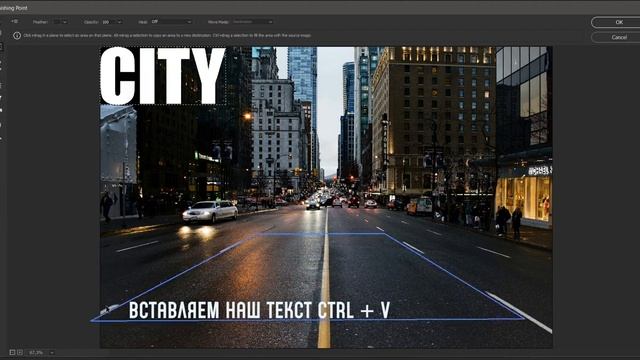Open the Move Mode dropdown
This screenshot has width=640, height=360.
253,22
